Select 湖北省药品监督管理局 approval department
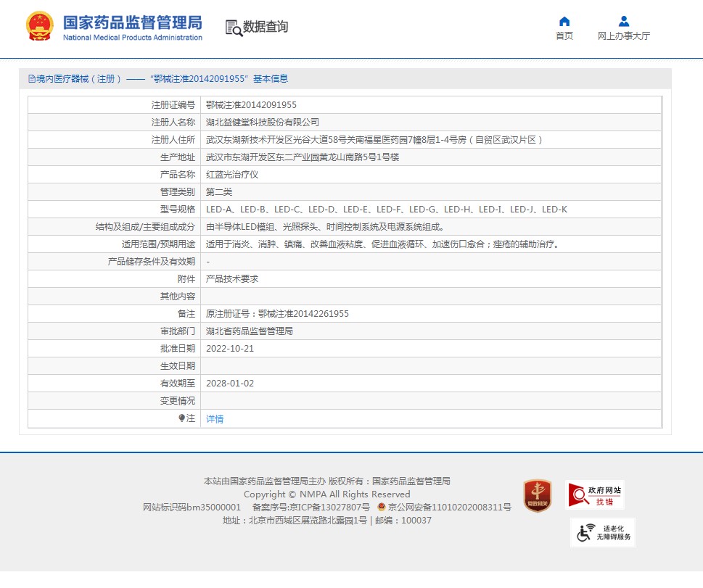703x588 pixels. point(250,331)
